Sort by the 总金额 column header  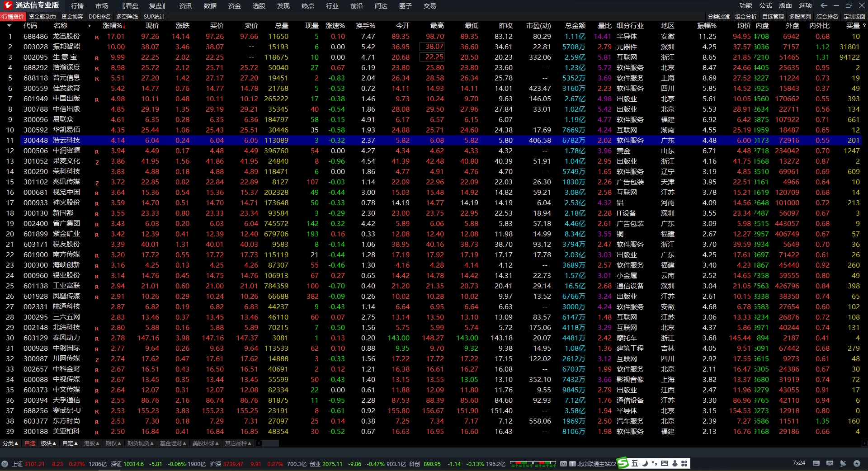tap(575, 26)
